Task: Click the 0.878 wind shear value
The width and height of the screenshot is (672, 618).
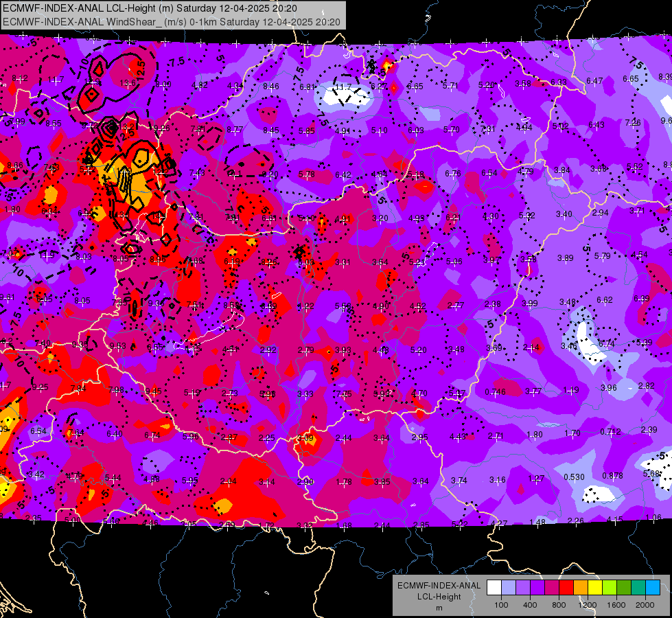Action: coord(612,476)
